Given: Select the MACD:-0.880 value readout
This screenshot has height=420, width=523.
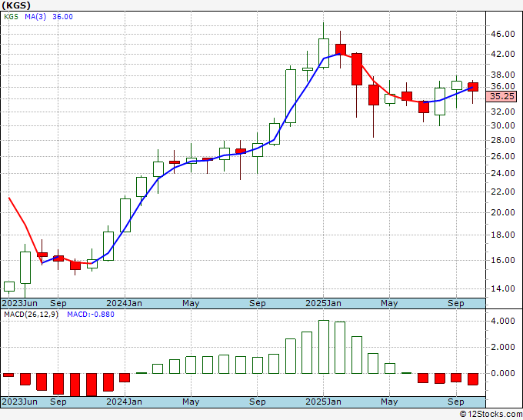Looking at the screenshot, I should pos(91,314).
